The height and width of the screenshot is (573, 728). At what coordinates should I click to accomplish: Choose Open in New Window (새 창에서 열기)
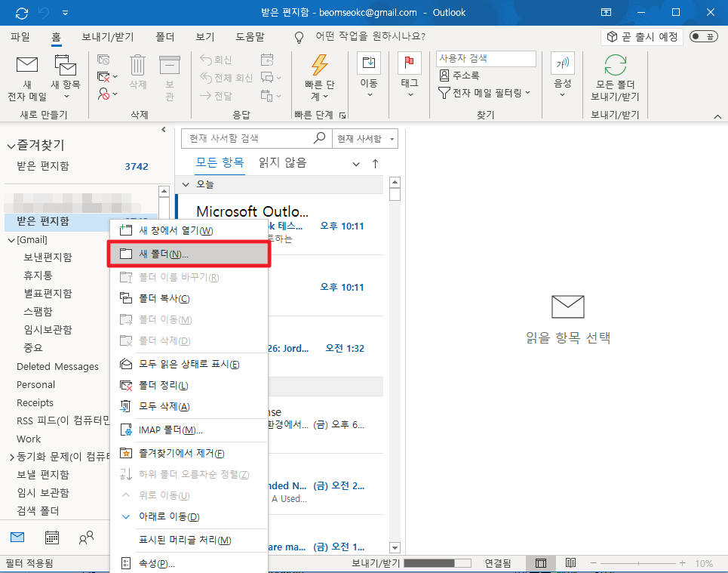[x=189, y=230]
